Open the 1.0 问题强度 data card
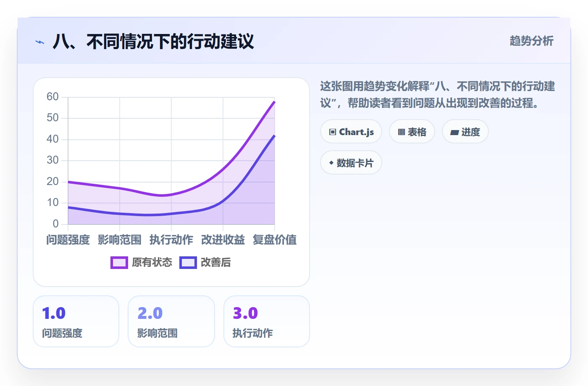This screenshot has width=588, height=386. pyautogui.click(x=76, y=321)
